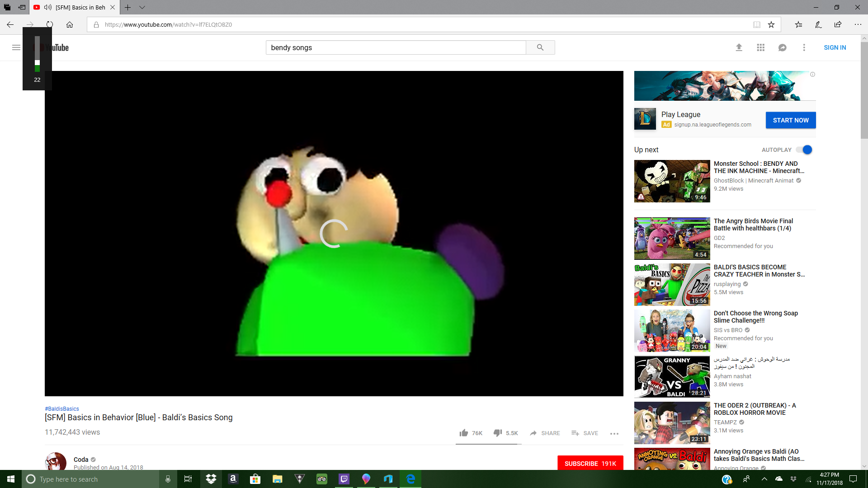The width and height of the screenshot is (868, 488).
Task: Add page to favorites star
Action: click(x=771, y=24)
